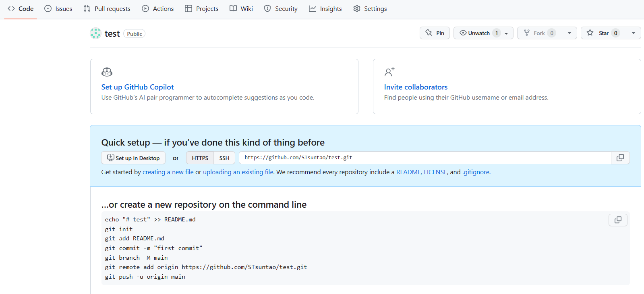Select the HTTPS clone protocol
Image resolution: width=644 pixels, height=294 pixels.
click(200, 158)
